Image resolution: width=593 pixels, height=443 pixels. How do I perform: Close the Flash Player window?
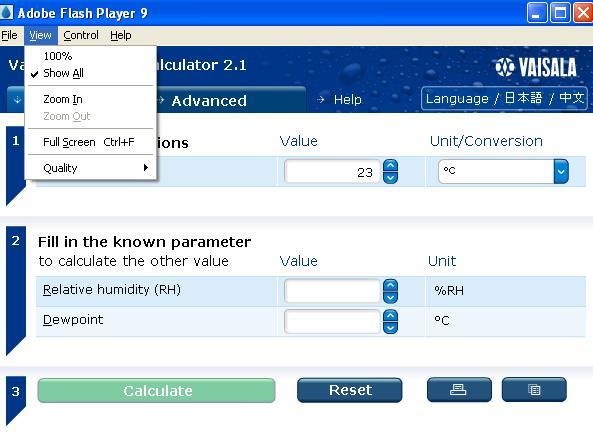click(583, 13)
